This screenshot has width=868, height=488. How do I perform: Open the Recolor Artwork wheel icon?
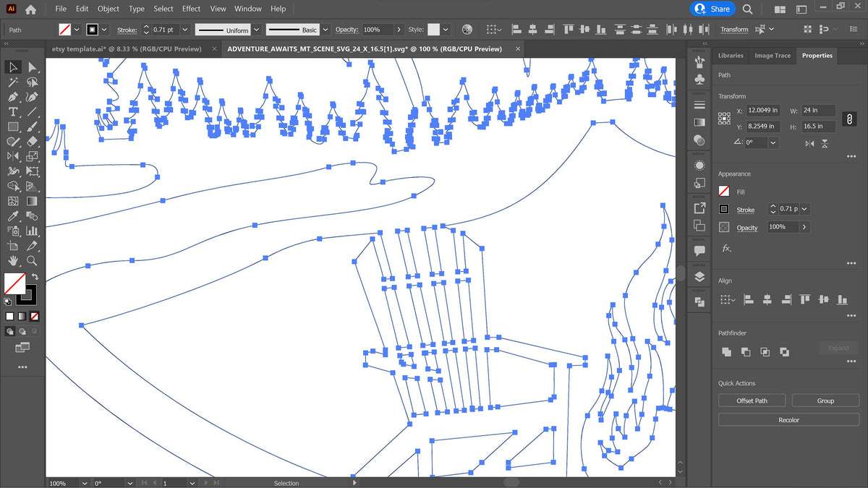coord(467,30)
